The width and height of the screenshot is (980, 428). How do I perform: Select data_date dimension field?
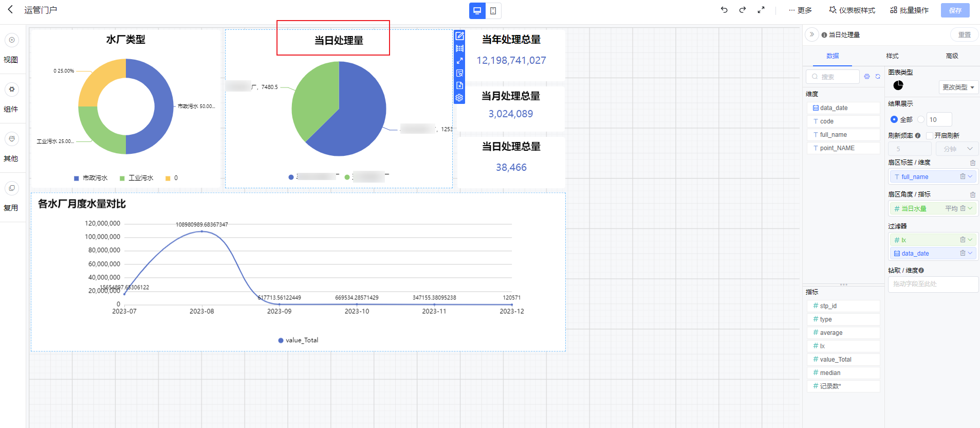[x=843, y=108]
